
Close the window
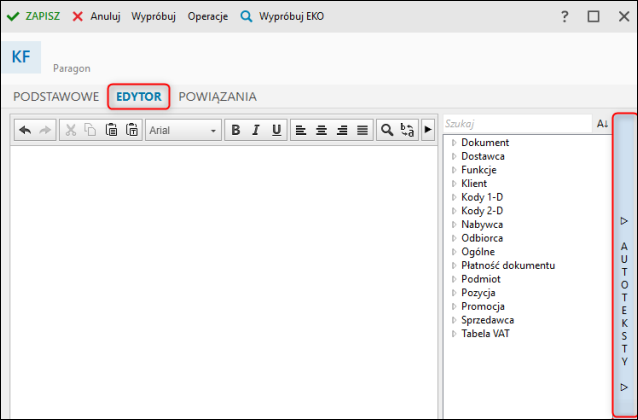624,17
